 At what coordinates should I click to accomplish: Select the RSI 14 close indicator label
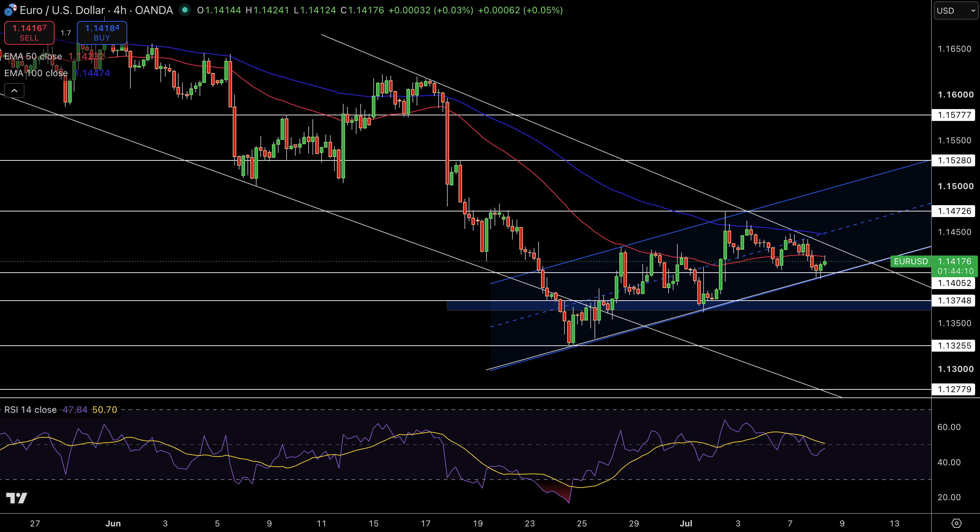click(30, 410)
